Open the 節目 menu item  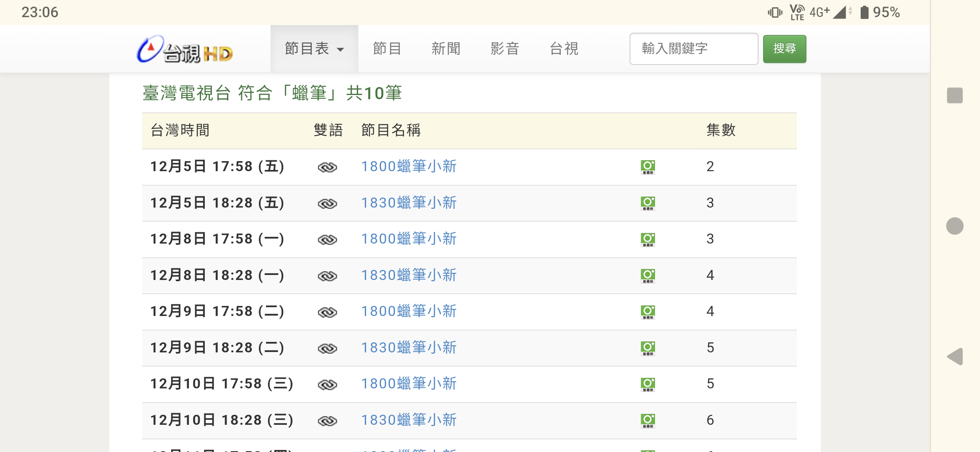point(387,49)
